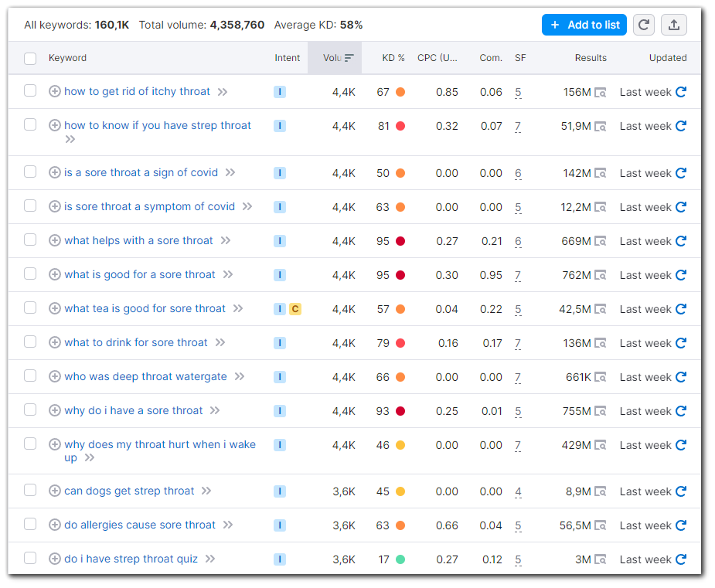Image resolution: width=715 pixels, height=588 pixels.
Task: Expand chevrons under 'how to know if you have strep throat'
Action: coord(70,139)
